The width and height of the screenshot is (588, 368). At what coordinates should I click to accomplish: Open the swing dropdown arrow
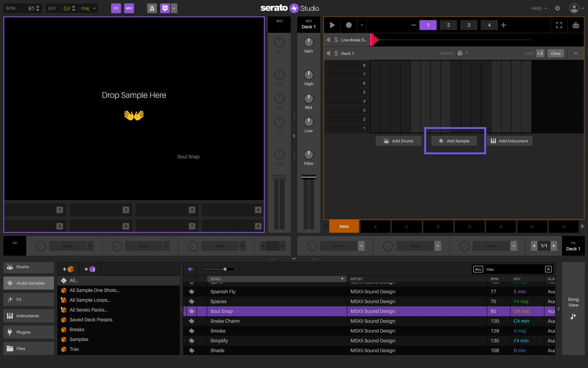467,53
